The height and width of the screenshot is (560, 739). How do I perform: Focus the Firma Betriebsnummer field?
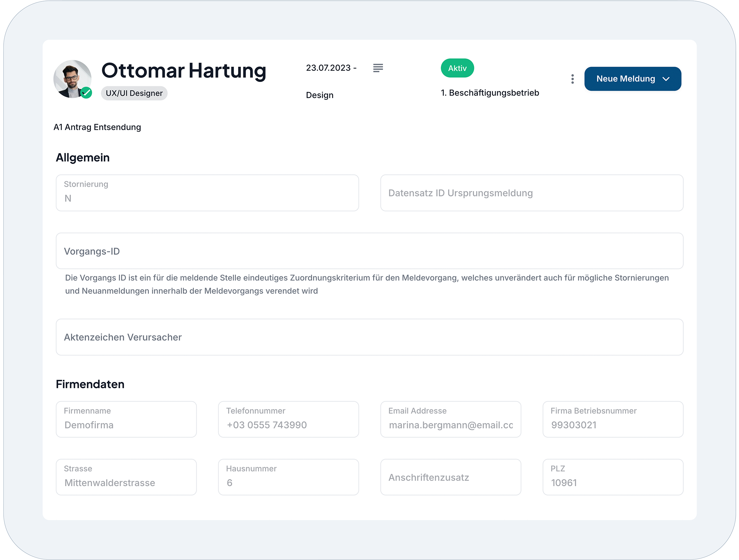(613, 419)
